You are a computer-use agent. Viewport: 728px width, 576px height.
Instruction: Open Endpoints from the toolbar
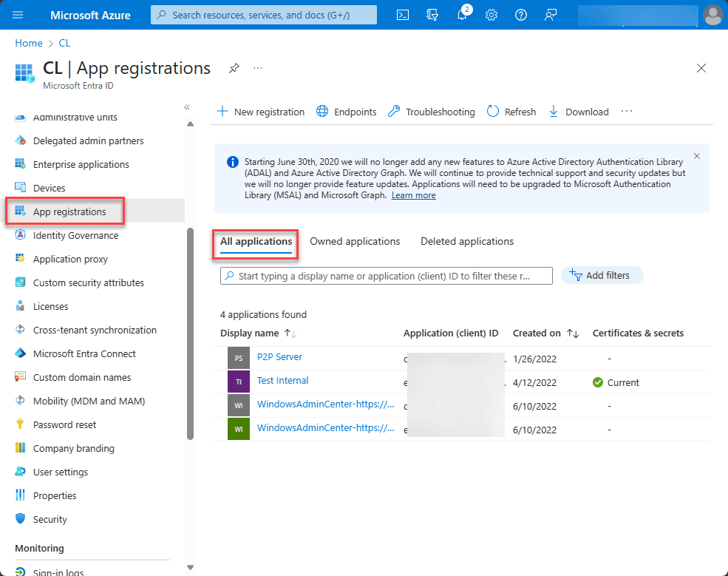(347, 112)
